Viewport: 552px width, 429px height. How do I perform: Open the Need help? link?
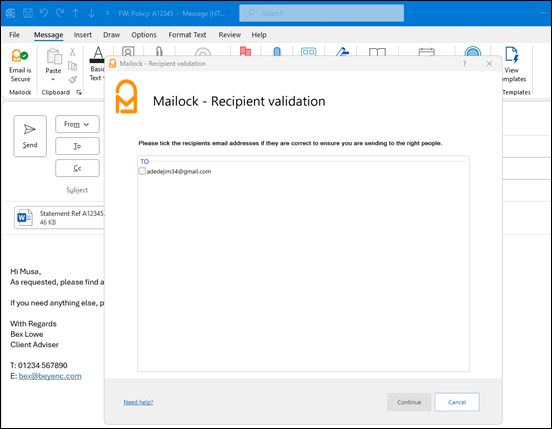point(138,402)
